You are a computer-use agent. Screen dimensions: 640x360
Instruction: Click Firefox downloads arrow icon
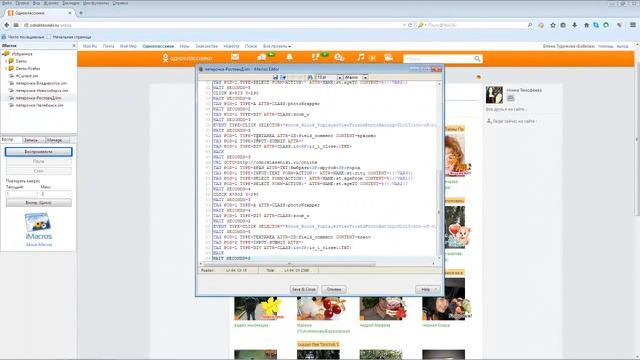pyautogui.click(x=575, y=25)
